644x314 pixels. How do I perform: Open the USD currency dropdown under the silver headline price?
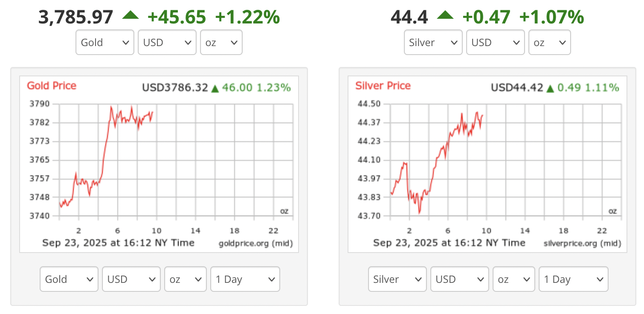tap(496, 42)
